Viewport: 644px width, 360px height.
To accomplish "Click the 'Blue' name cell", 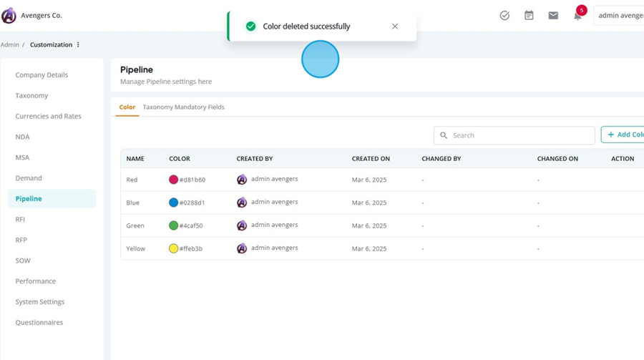I will pos(132,203).
